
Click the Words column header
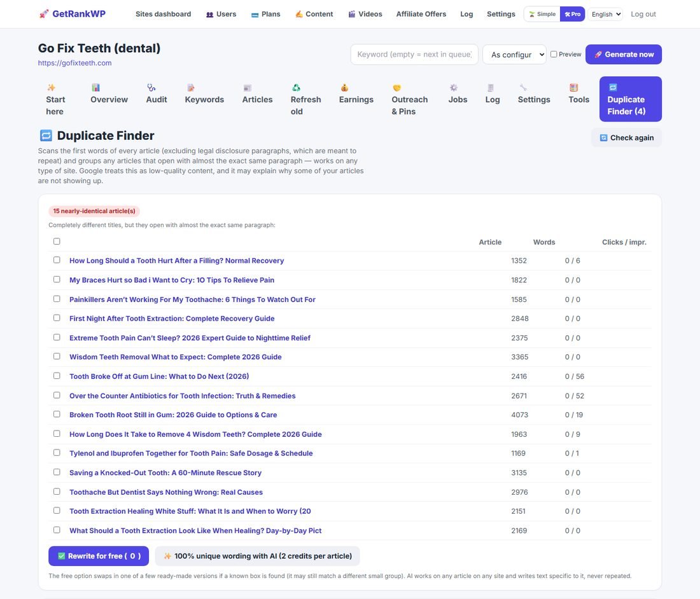tap(543, 242)
